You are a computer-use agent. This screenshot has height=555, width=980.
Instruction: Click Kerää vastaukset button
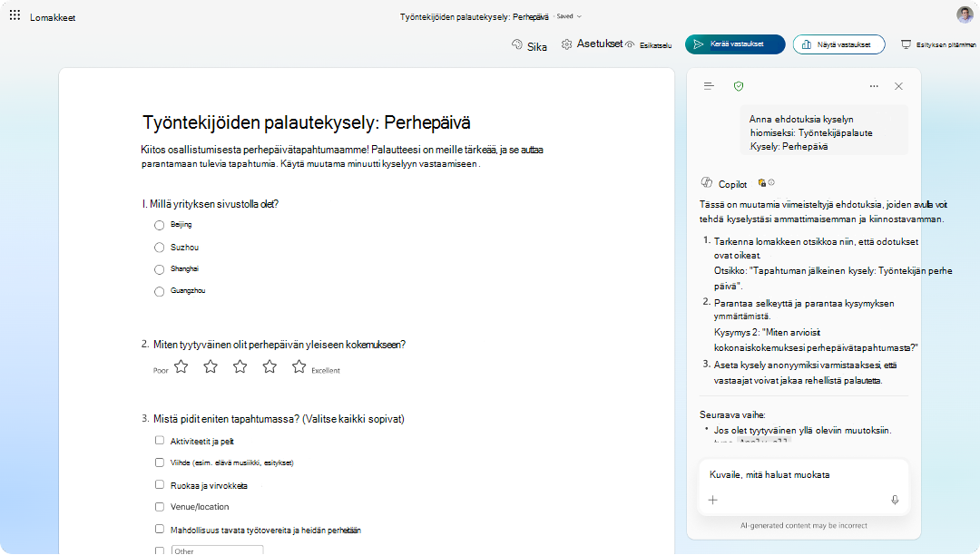735,44
